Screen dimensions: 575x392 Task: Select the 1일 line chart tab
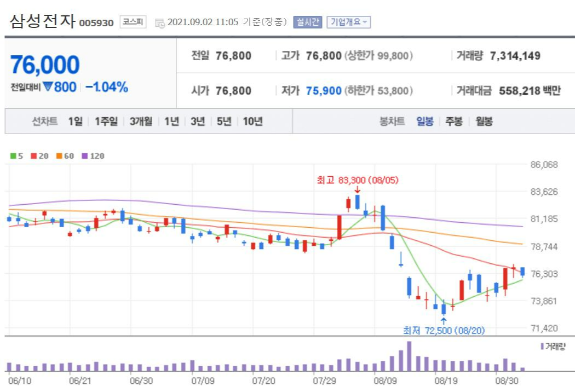(75, 121)
